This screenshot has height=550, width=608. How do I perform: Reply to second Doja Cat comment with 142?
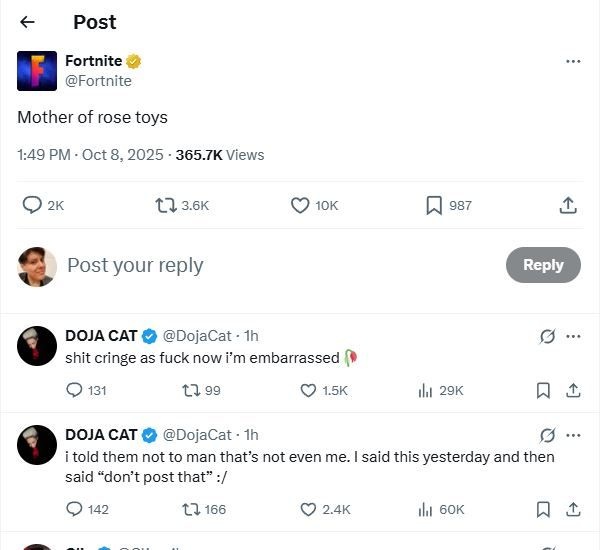[75, 509]
